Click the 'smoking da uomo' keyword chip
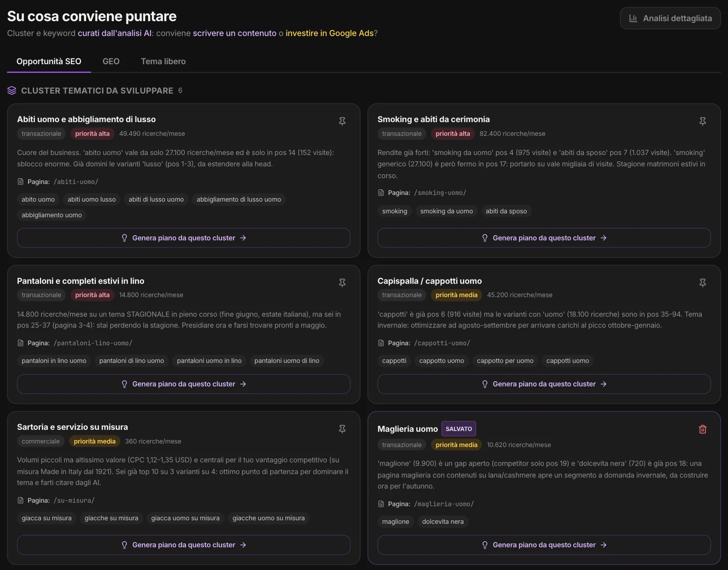The height and width of the screenshot is (570, 728). point(446,211)
